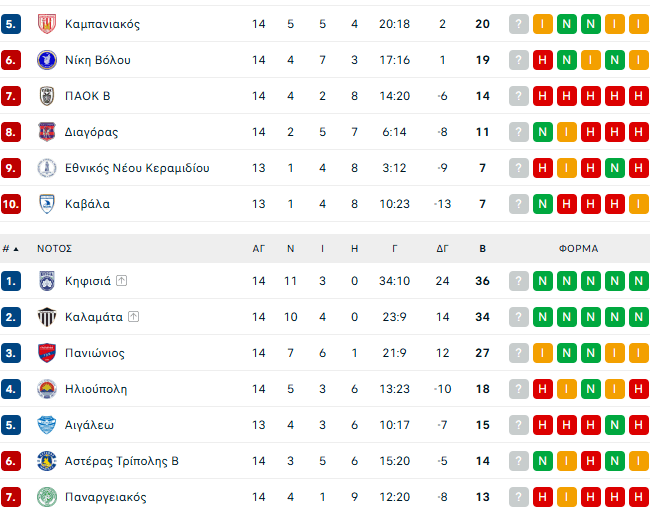Click the Πανιώνιος club logo
Screen dimensions: 650x513
[x=46, y=353]
